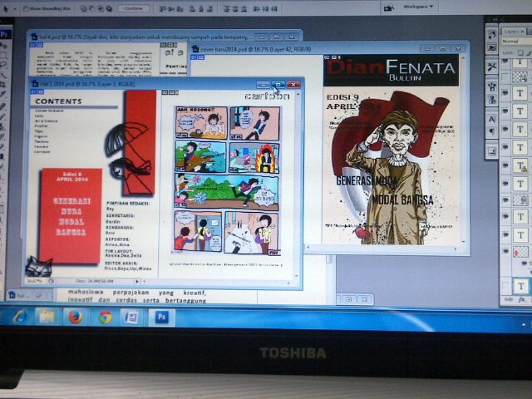This screenshot has width=532, height=399.
Task: Click the Combine button
Action: tap(133, 8)
